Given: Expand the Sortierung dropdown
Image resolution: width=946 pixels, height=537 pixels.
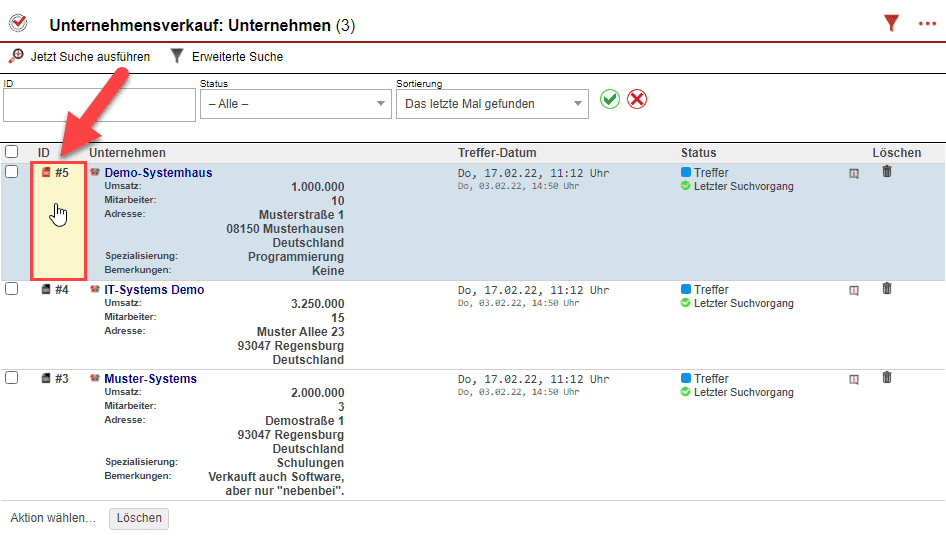Looking at the screenshot, I should click(492, 104).
